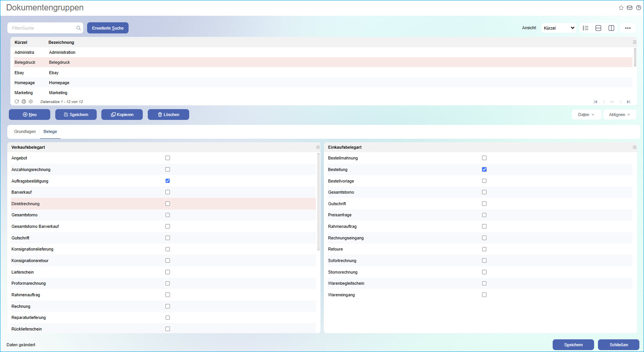
Task: Click the pager ellipsis between arrows
Action: 612,102
